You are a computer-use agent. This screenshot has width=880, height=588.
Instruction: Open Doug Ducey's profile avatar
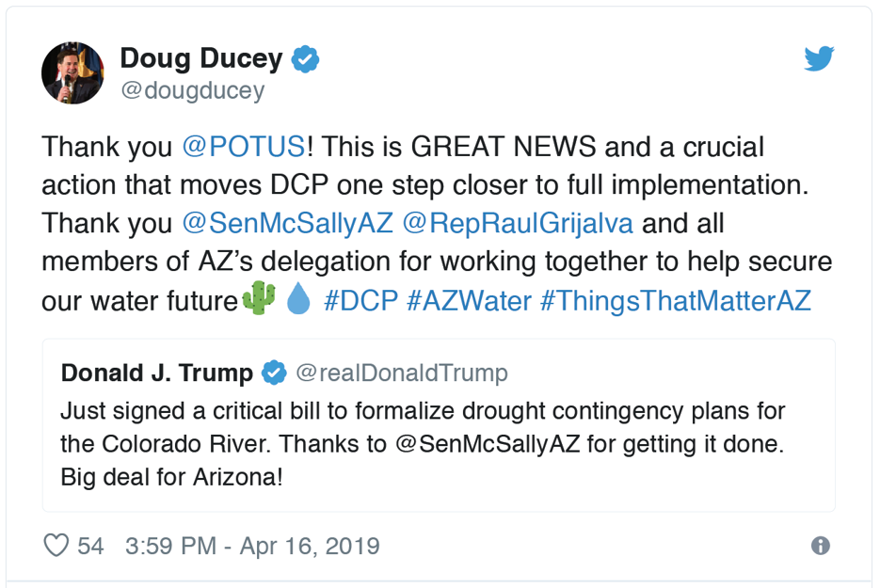tap(72, 72)
